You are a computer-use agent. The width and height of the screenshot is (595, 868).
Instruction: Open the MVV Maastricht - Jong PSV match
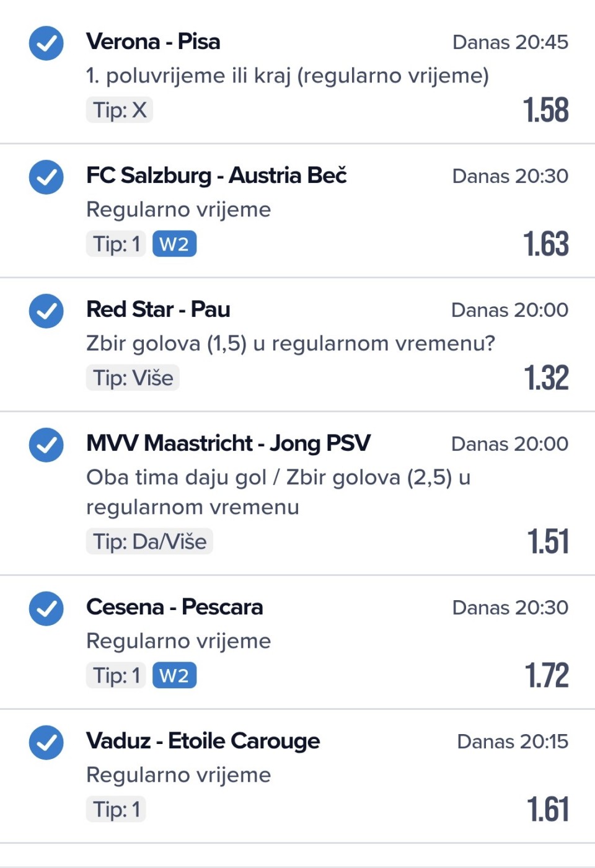pyautogui.click(x=228, y=443)
